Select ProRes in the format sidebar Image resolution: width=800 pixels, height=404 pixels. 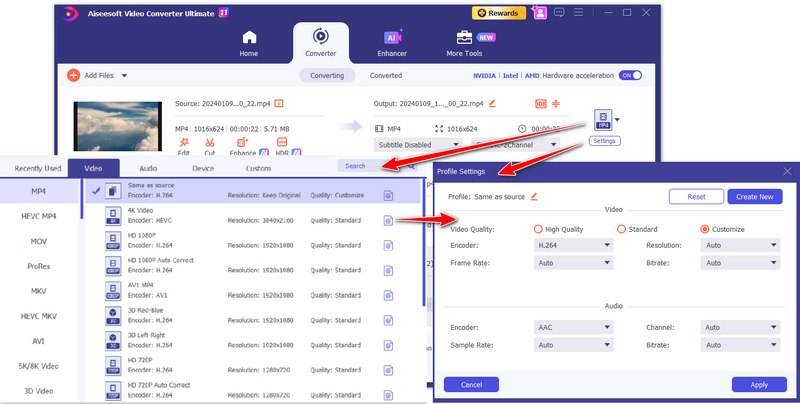click(x=39, y=266)
